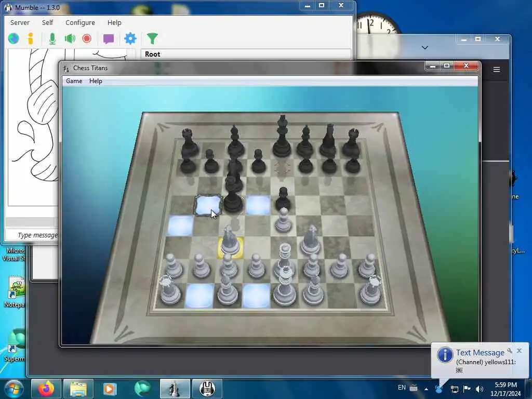
Task: Click Mumble connect globe icon
Action: coord(14,38)
